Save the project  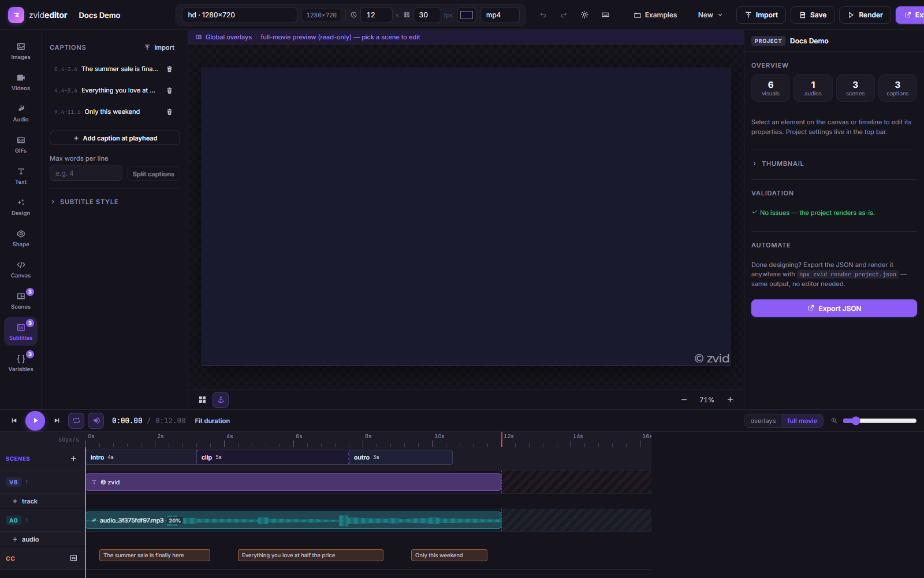(813, 15)
